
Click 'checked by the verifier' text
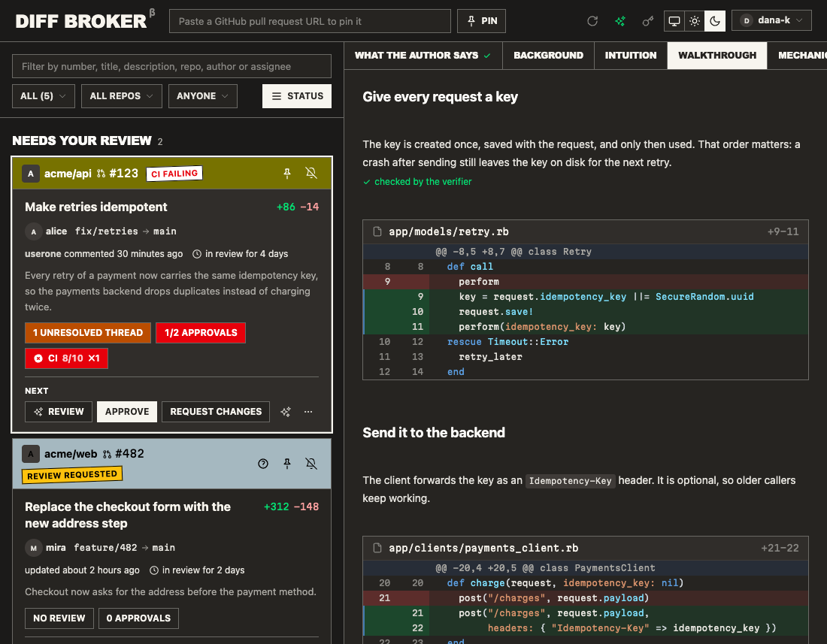423,182
